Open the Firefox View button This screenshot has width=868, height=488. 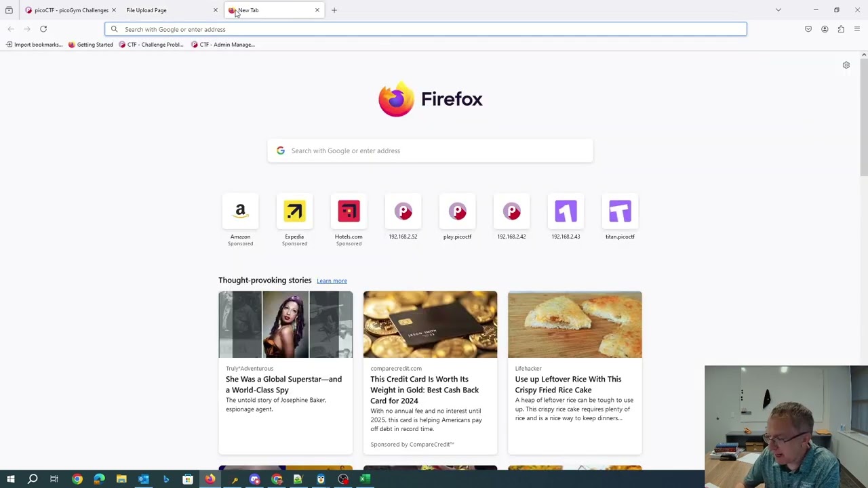pos(9,10)
